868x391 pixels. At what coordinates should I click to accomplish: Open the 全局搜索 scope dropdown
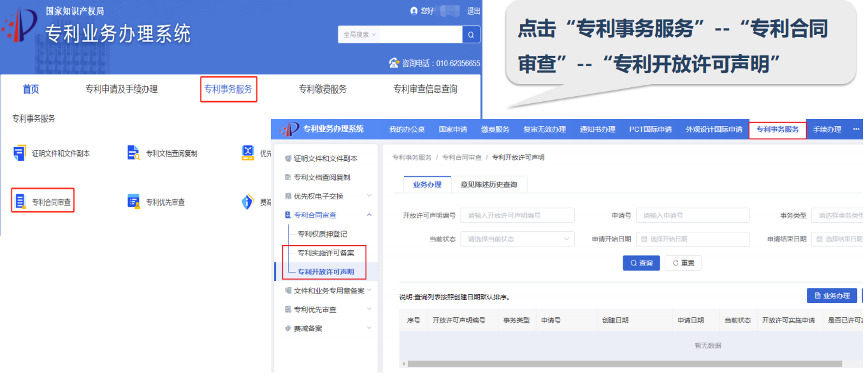click(x=359, y=34)
